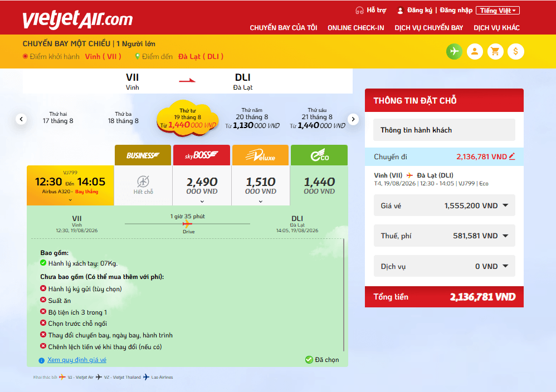Screen dimensions: 556x392
Task: Open the Tiếng Việt language dropdown
Action: tap(498, 11)
